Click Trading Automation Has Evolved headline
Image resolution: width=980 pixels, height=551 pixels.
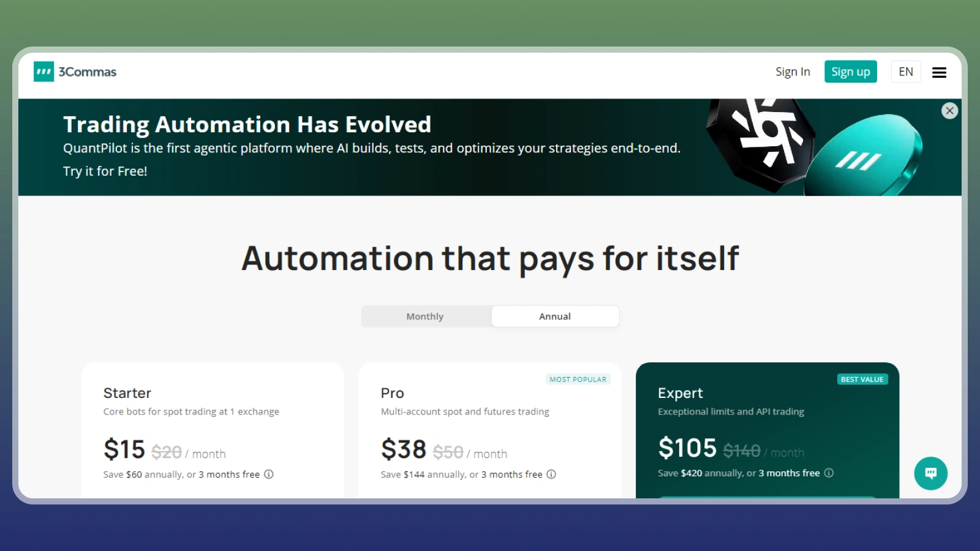pos(247,124)
